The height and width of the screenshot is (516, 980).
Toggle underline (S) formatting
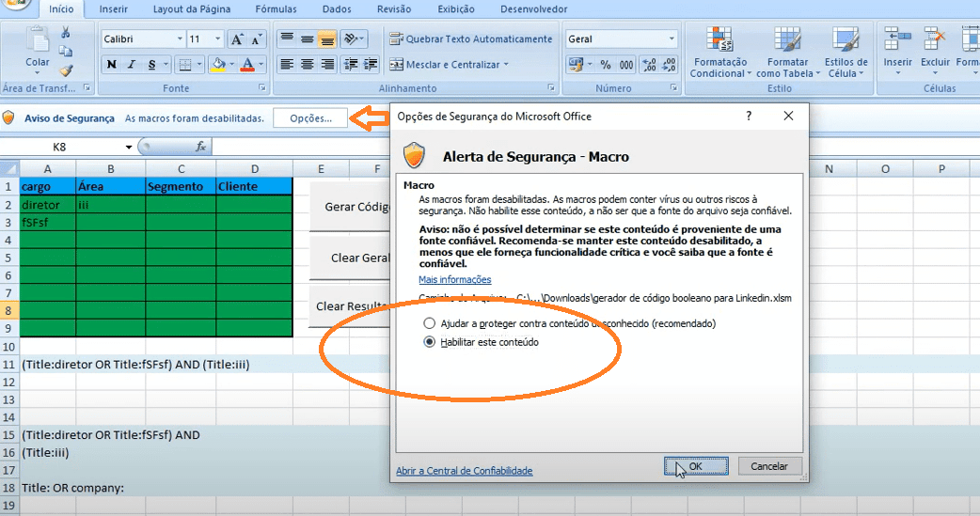(x=151, y=64)
